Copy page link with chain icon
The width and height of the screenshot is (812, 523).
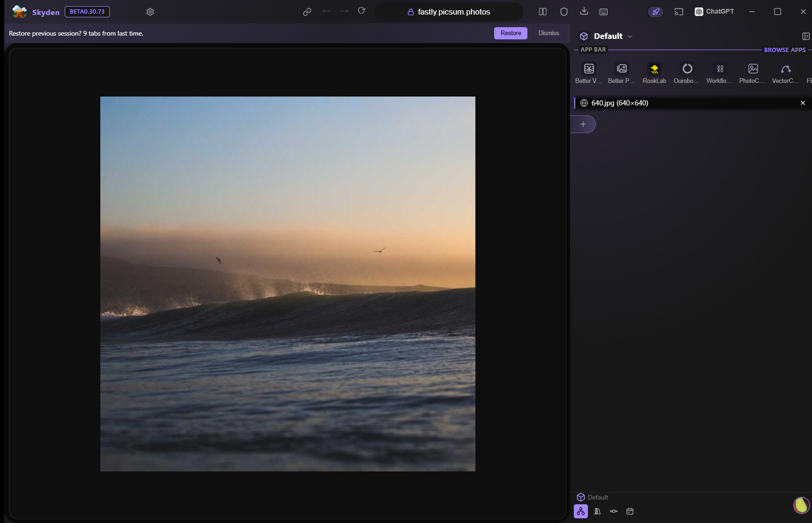pyautogui.click(x=307, y=12)
